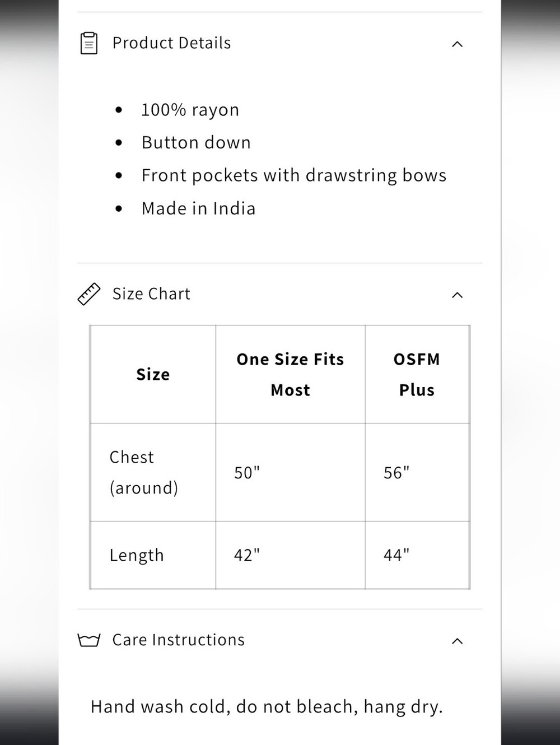Collapse the Care Instructions section chevron
Viewport: 560px width, 745px height.
(457, 641)
